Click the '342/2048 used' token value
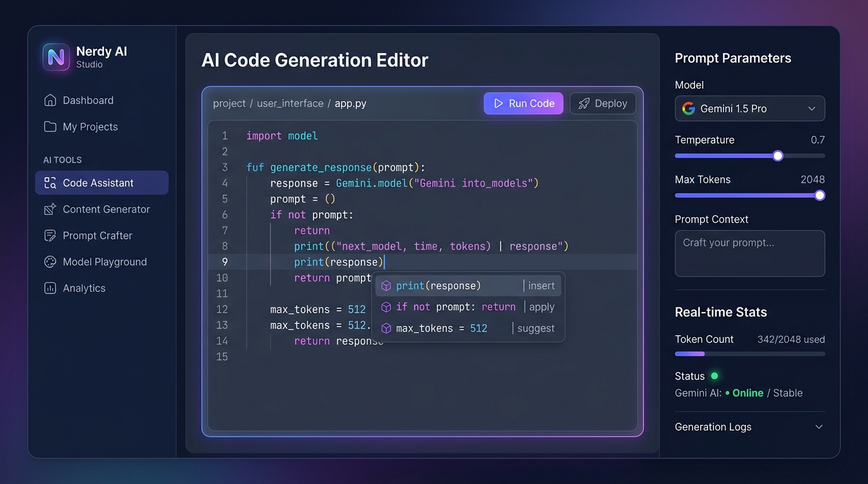 [791, 339]
